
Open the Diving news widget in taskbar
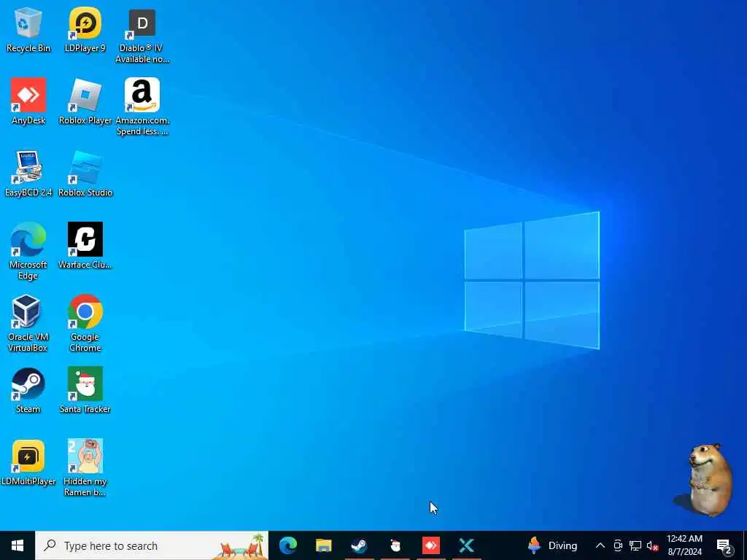coord(552,545)
